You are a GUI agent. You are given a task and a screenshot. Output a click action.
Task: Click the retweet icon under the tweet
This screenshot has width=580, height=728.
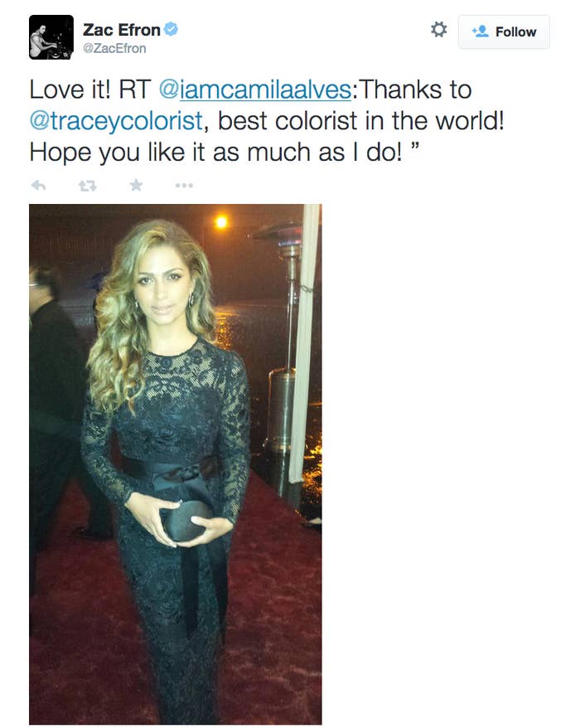pos(87,187)
